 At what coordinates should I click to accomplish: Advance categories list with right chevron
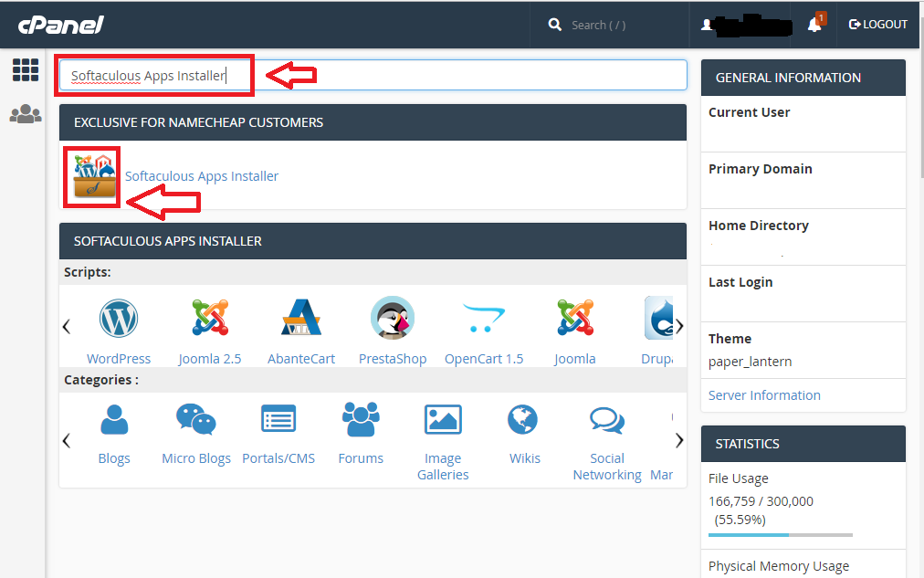click(678, 439)
